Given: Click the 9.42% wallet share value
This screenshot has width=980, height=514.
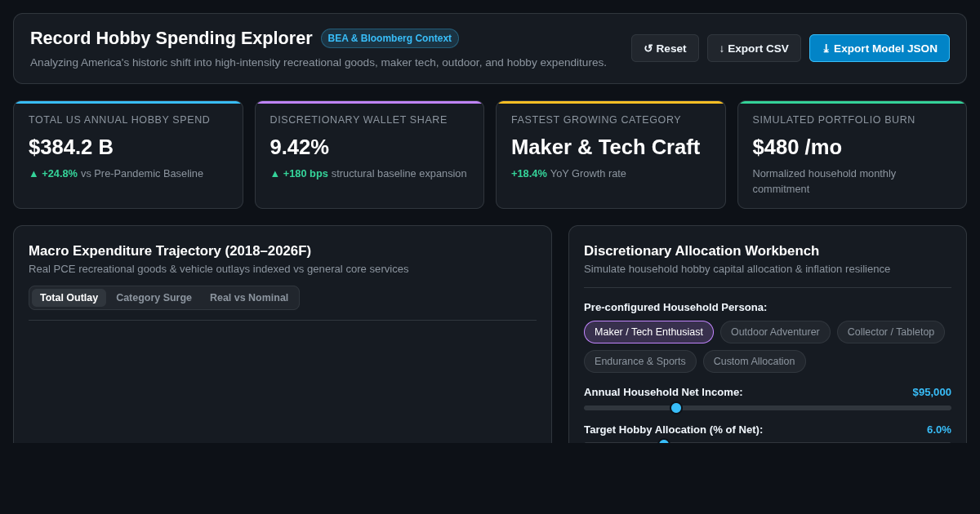Looking at the screenshot, I should coord(300,147).
